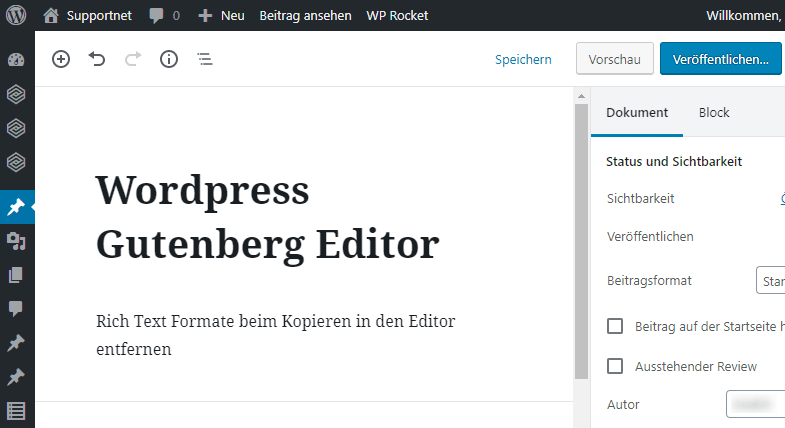Switch to the Dokument tab
Viewport: 785px width, 428px height.
[637, 112]
